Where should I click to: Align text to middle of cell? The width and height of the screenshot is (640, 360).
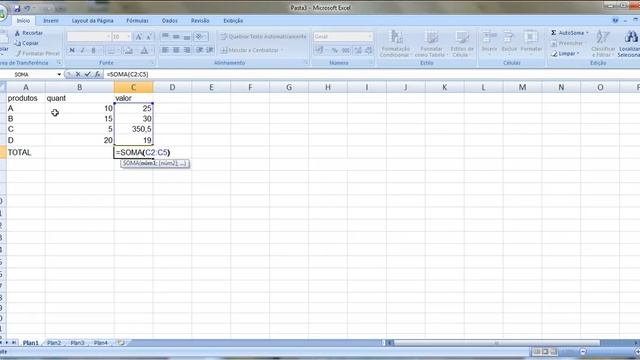(x=176, y=37)
